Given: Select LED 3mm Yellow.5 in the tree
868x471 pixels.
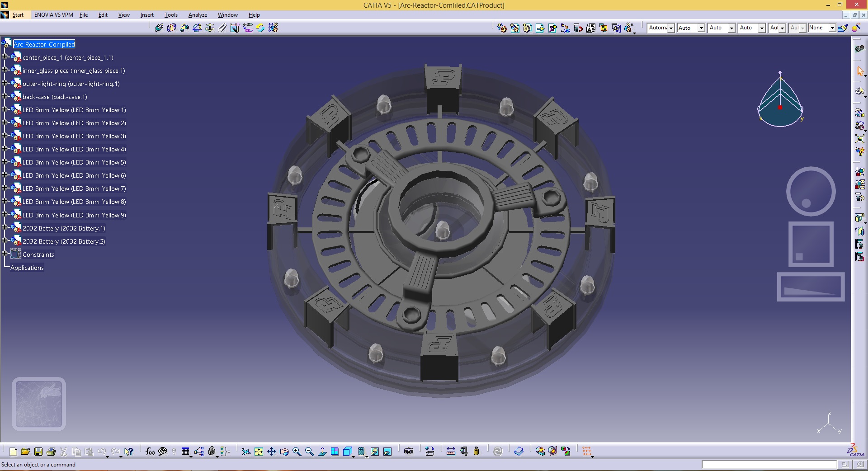Looking at the screenshot, I should click(x=74, y=162).
